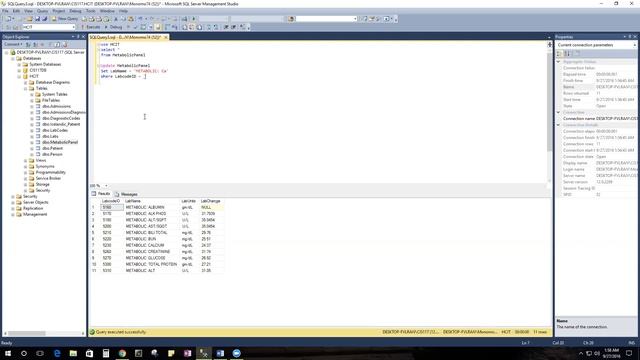Open the Query menu
640x360 pixels.
[x=42, y=11]
